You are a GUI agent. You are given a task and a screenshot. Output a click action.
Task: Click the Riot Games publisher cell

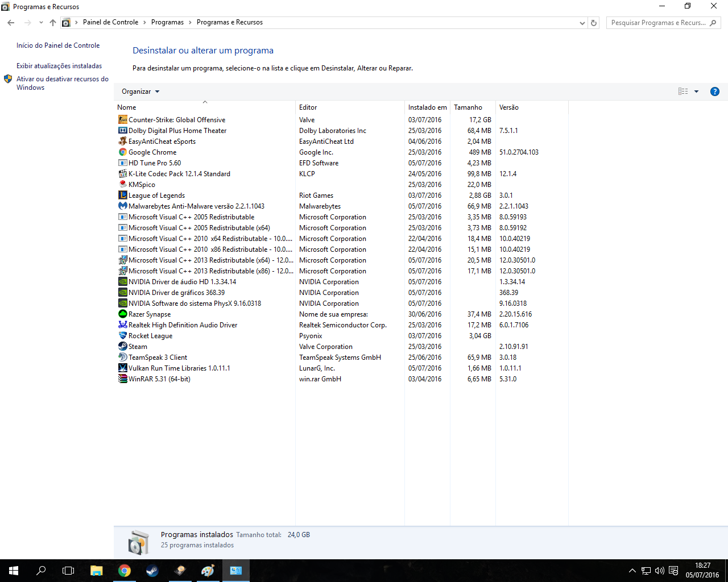click(x=316, y=196)
